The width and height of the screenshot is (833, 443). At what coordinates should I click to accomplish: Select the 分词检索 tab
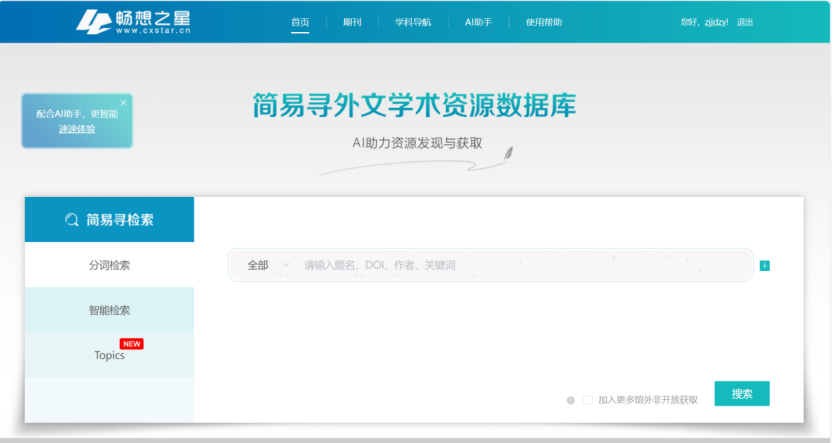[x=109, y=265]
